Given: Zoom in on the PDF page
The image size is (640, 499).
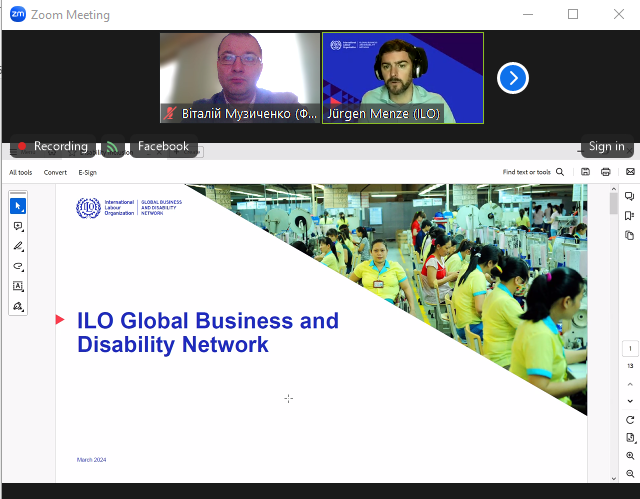Looking at the screenshot, I should pos(630,456).
